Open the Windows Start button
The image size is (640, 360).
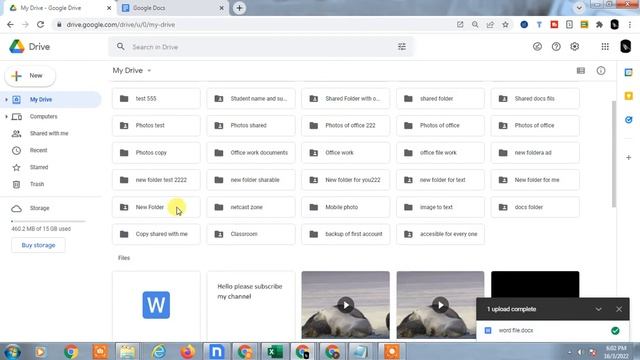click(x=12, y=351)
